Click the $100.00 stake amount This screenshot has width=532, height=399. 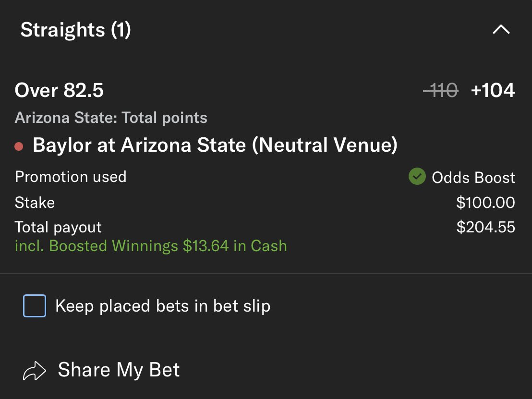tap(485, 203)
